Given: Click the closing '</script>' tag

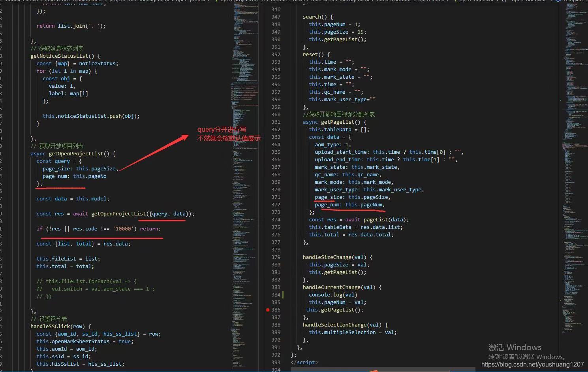Looking at the screenshot, I should tap(304, 363).
